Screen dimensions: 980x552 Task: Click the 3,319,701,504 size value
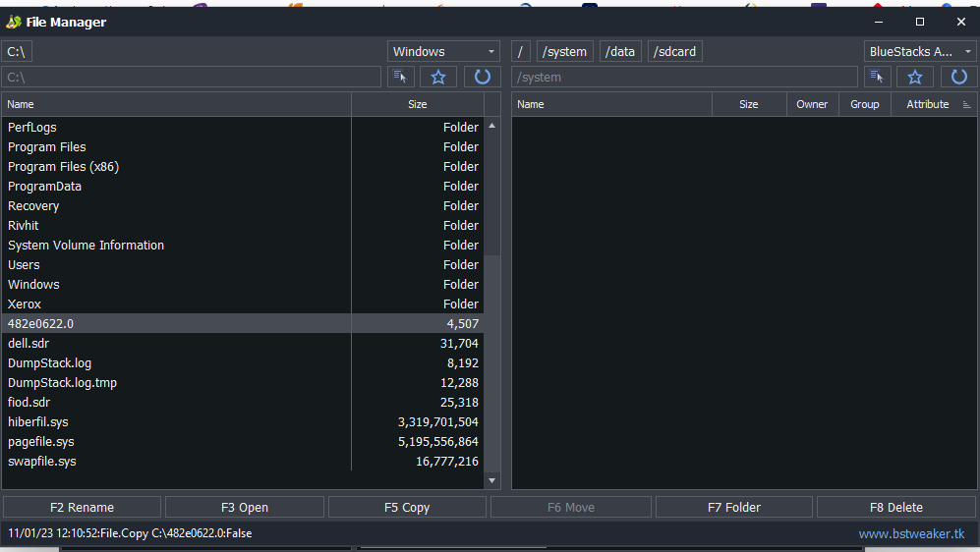438,422
